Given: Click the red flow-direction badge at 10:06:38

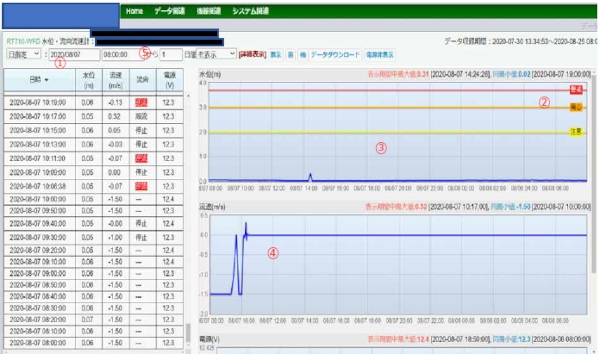Looking at the screenshot, I should pos(141,186).
